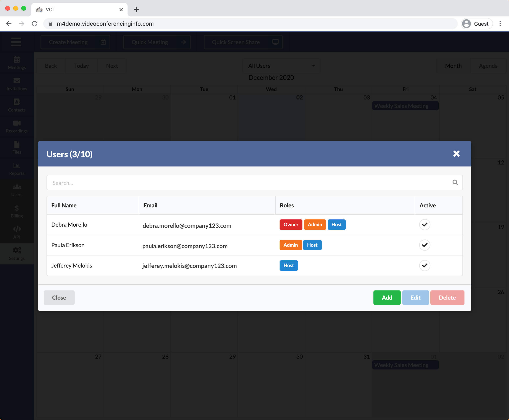This screenshot has height=420, width=509.
Task: Open the browser three-dot menu
Action: [500, 24]
